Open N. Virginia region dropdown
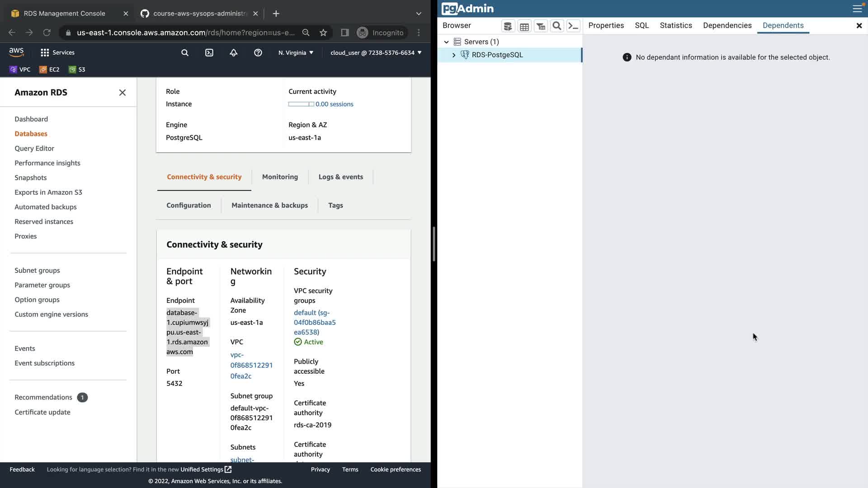 [x=296, y=53]
